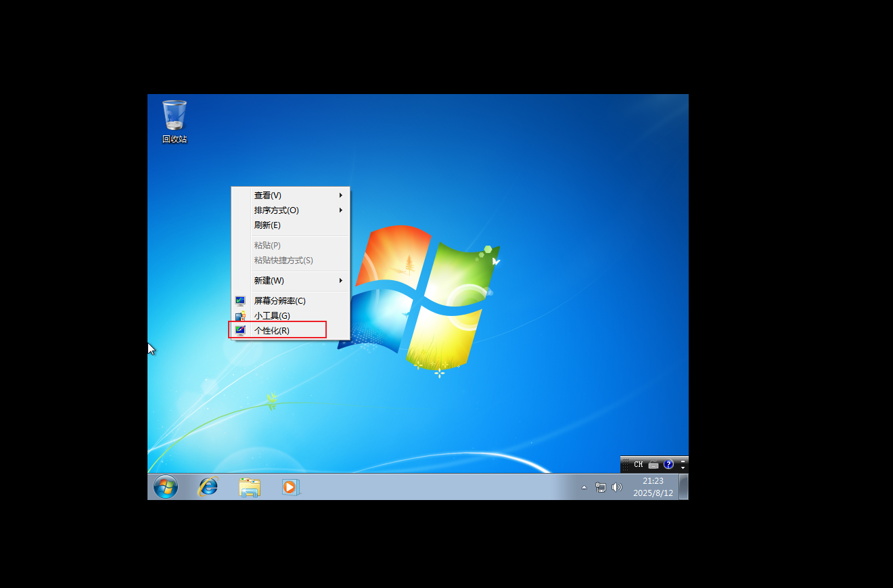Screen dimensions: 893x588
Task: Open 小工具(G) from the context menu
Action: tap(290, 315)
